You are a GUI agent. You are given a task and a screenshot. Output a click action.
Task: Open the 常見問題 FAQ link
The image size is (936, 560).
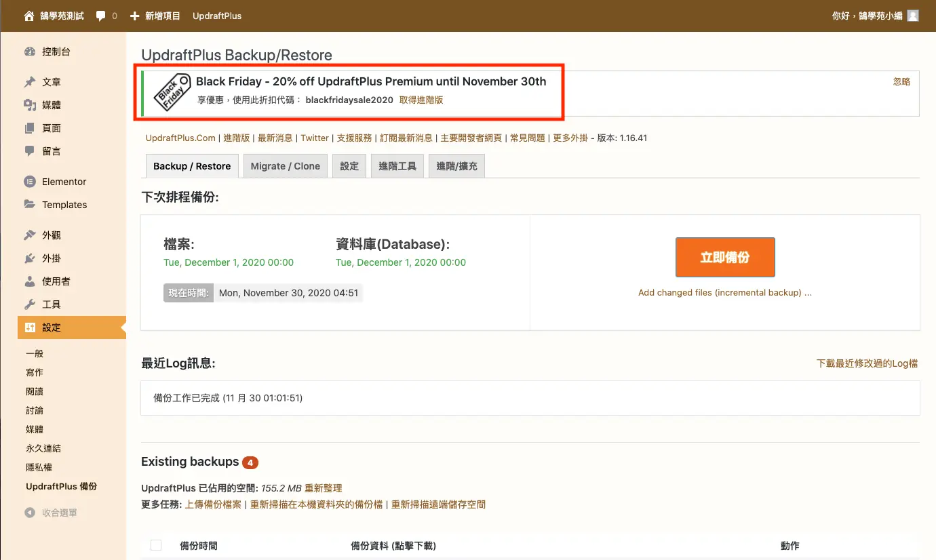coord(528,138)
